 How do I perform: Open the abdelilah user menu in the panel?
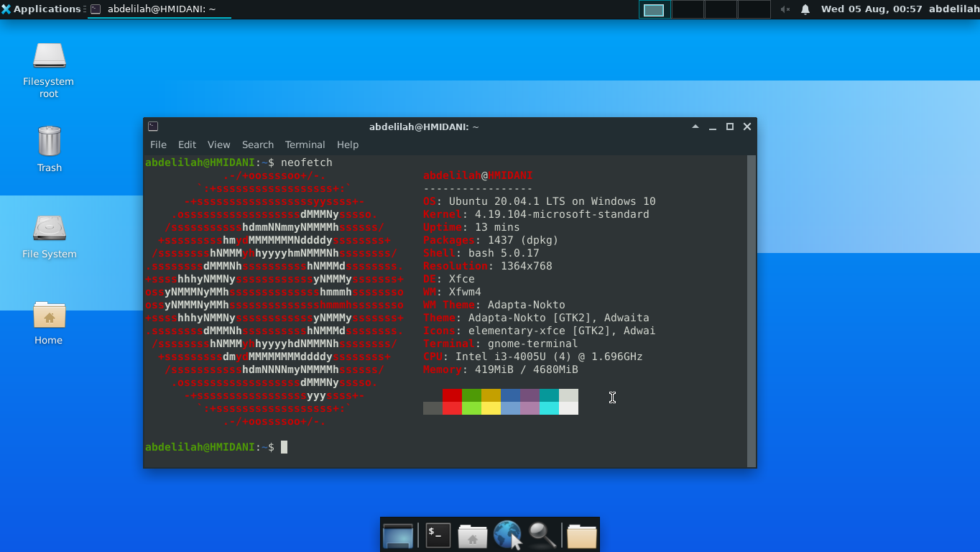click(953, 9)
